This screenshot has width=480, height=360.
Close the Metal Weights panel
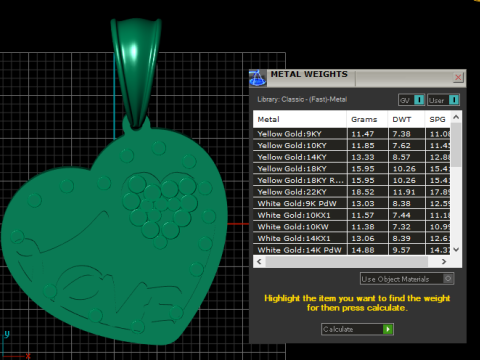coord(458,78)
